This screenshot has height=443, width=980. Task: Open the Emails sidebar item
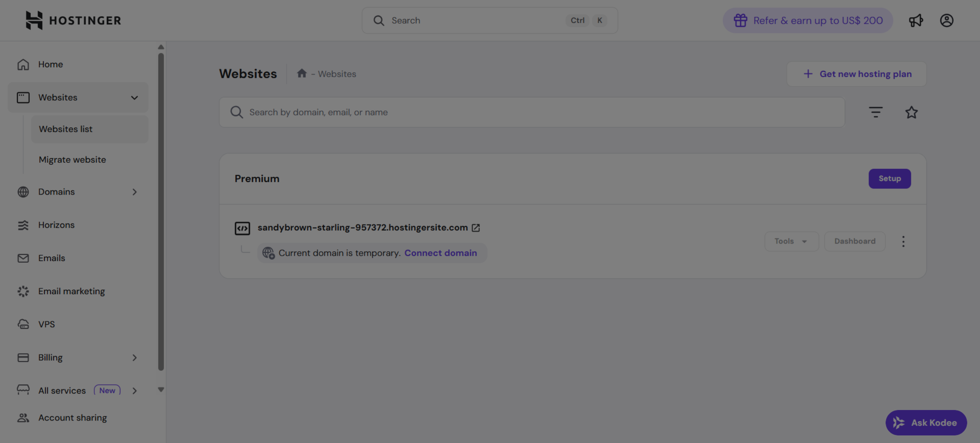tap(51, 258)
